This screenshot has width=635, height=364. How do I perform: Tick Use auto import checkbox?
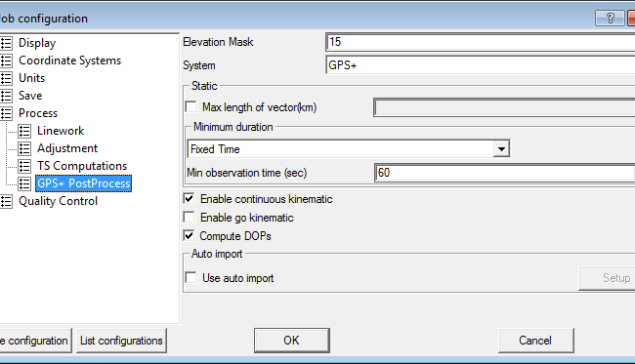(190, 278)
